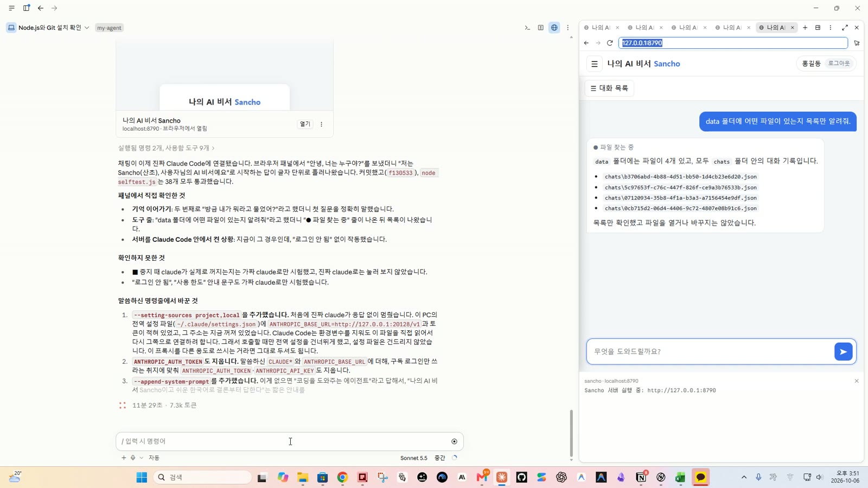
Task: Click the 로그아웃 button
Action: [x=839, y=63]
